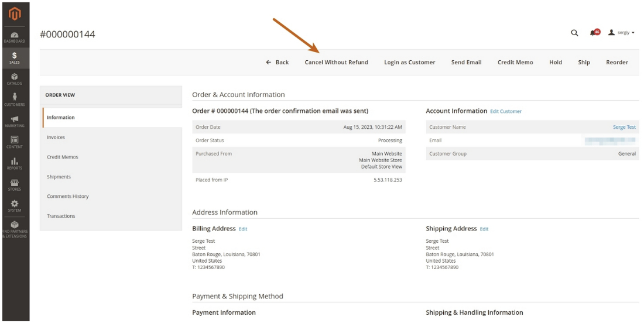Viewport: 644px width, 323px height.
Task: Click shipping address Baton Rouge line
Action: pos(460,254)
